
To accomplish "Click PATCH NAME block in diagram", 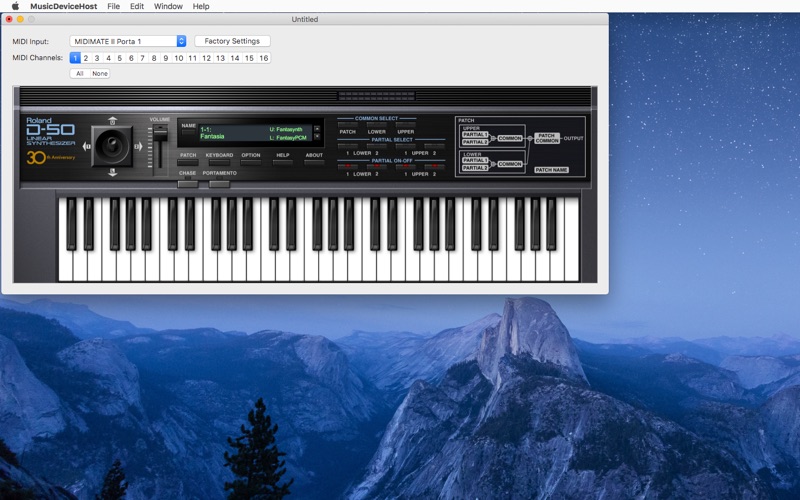I will tap(552, 170).
